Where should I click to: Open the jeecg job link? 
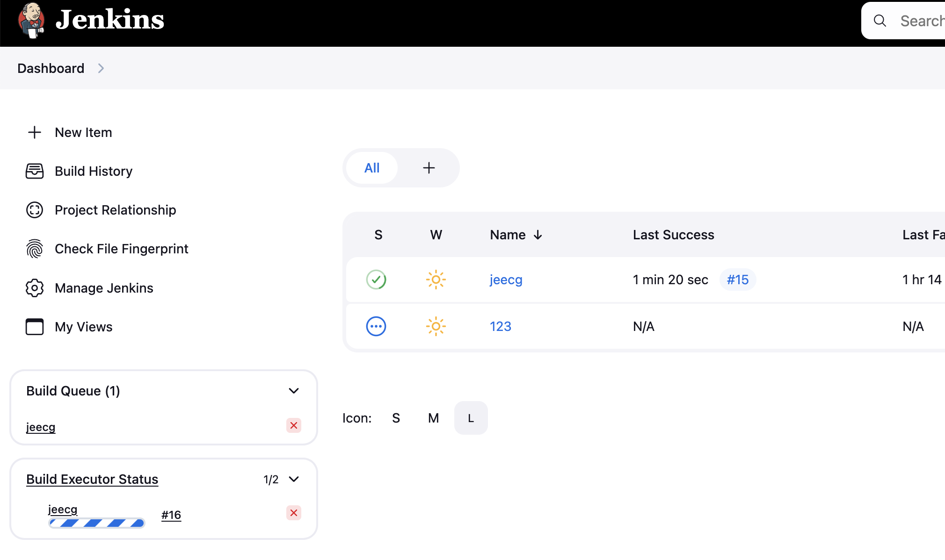pos(506,280)
